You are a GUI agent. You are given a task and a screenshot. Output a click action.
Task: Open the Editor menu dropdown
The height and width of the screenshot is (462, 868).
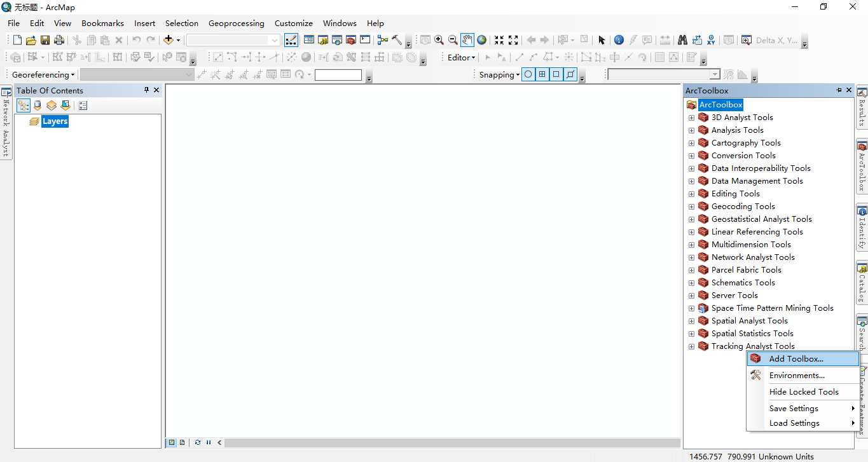tap(460, 57)
